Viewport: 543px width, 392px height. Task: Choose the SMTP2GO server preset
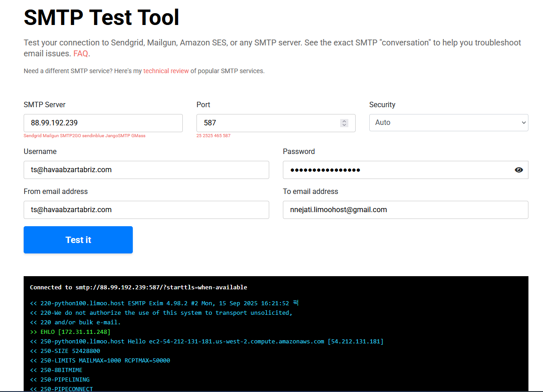pos(70,136)
